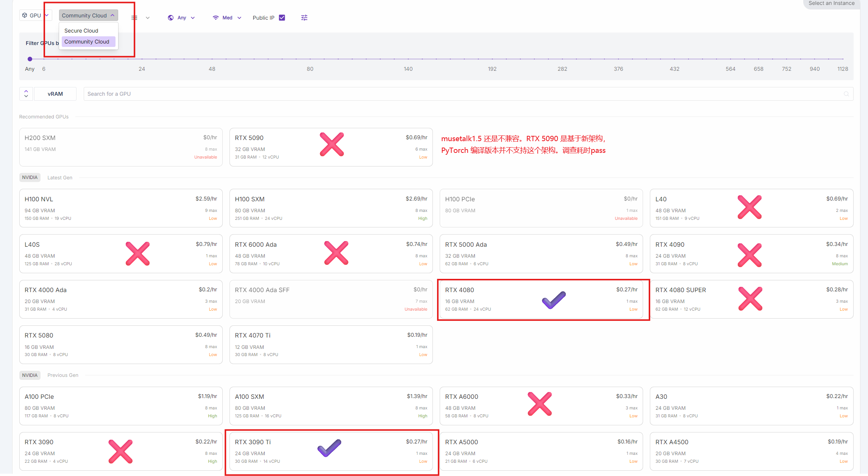Uncheck the Public IP checkbox
Screen dimensions: 868x476
282,18
